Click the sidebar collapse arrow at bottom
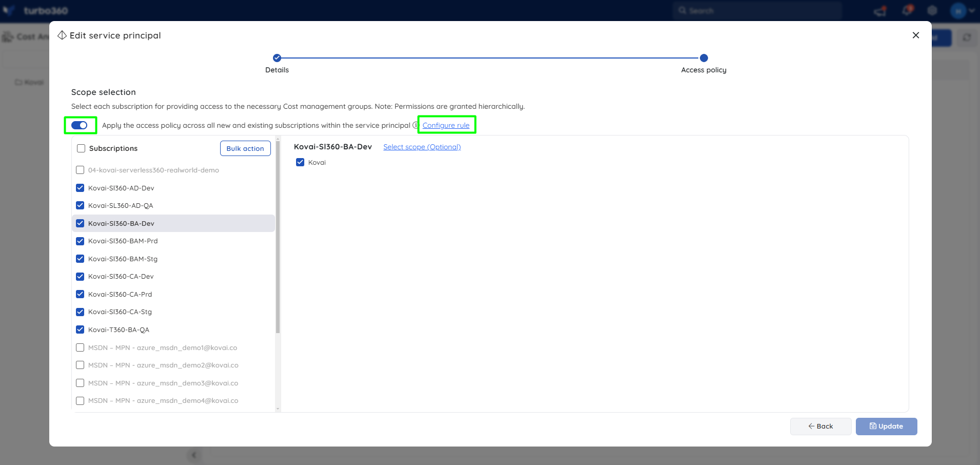The width and height of the screenshot is (980, 465). pyautogui.click(x=194, y=455)
